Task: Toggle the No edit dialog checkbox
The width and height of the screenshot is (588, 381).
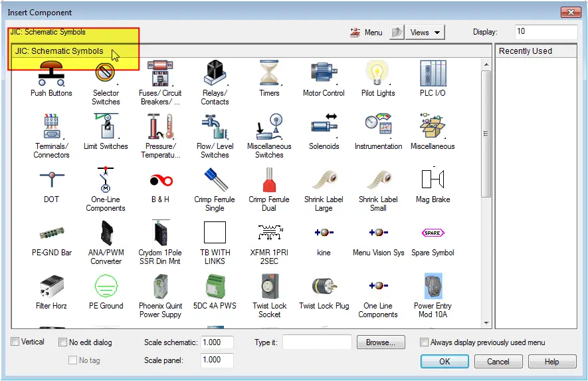Action: [x=63, y=342]
